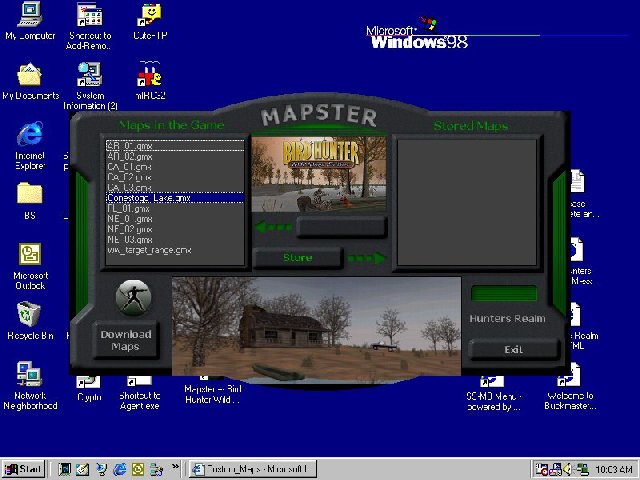Open the Recycle Bin
This screenshot has height=480, width=640.
coord(30,321)
